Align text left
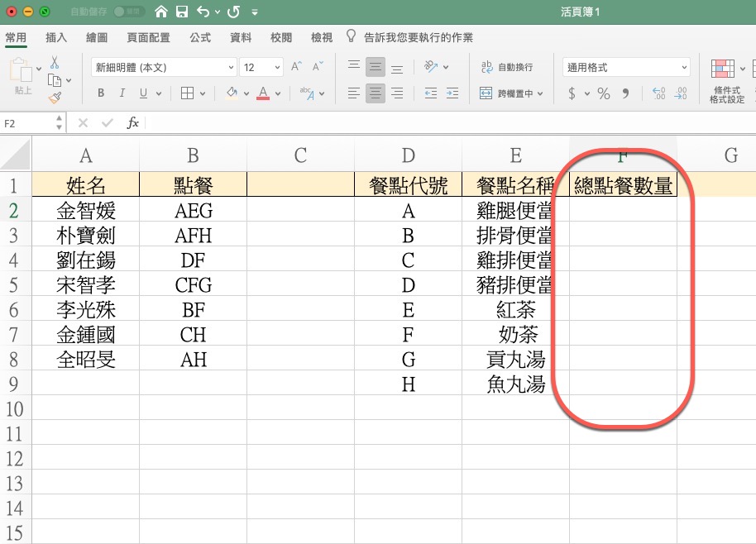The image size is (756, 544). 354,93
